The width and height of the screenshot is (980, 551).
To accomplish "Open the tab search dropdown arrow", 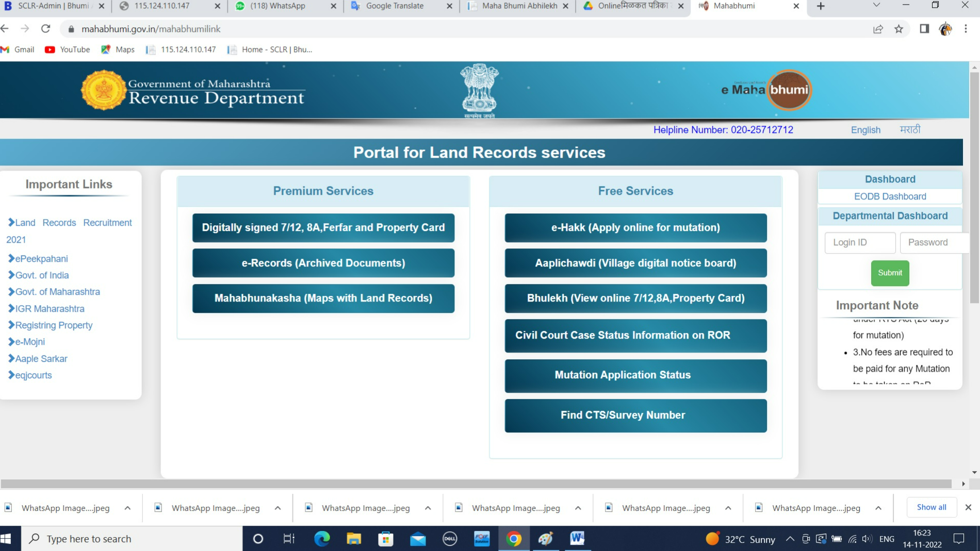I will (876, 6).
